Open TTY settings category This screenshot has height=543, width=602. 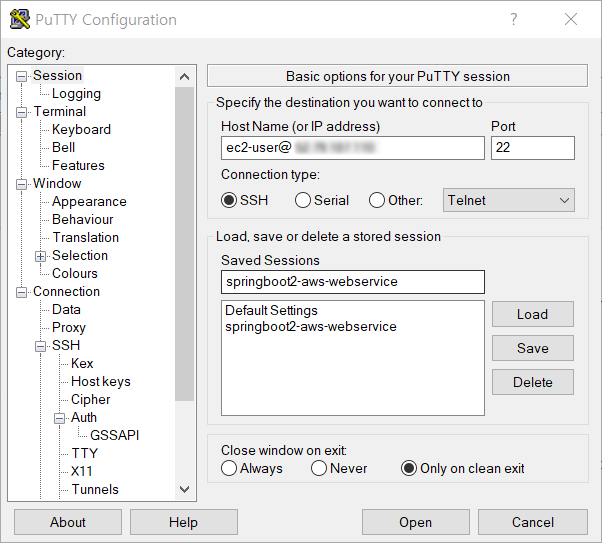click(x=84, y=454)
